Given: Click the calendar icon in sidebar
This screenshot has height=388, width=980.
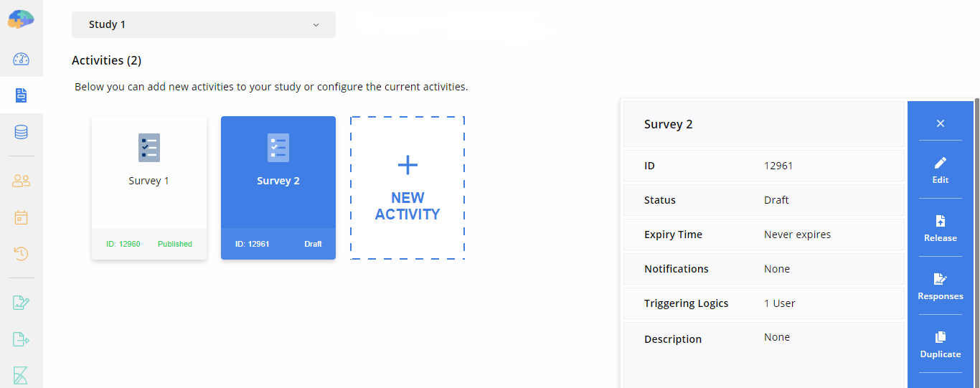Looking at the screenshot, I should click(21, 217).
